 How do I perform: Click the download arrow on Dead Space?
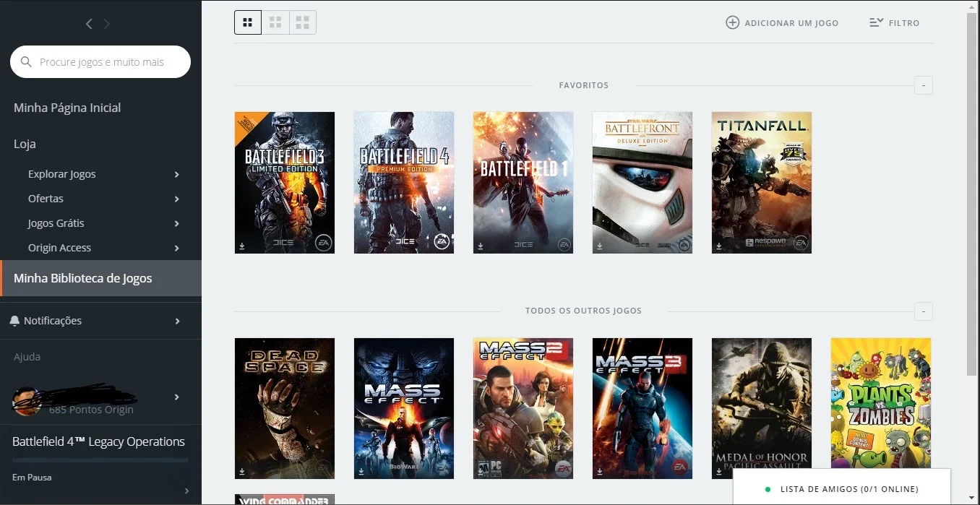pos(242,472)
